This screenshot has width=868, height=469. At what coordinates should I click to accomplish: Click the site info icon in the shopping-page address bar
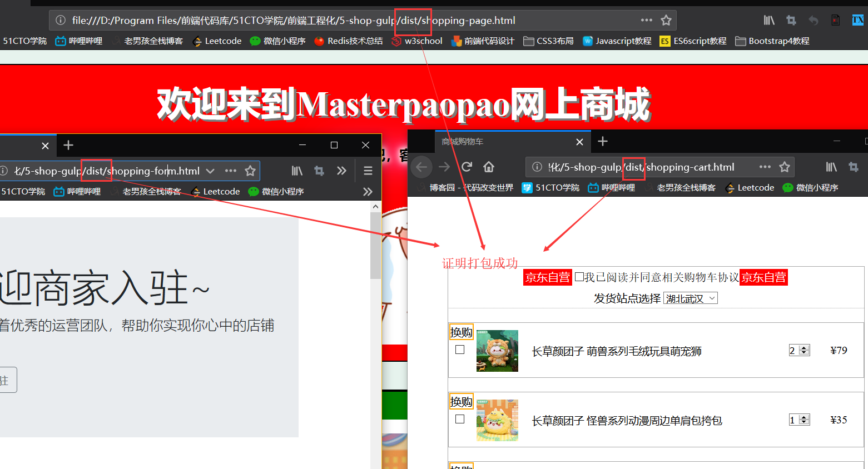coord(61,21)
